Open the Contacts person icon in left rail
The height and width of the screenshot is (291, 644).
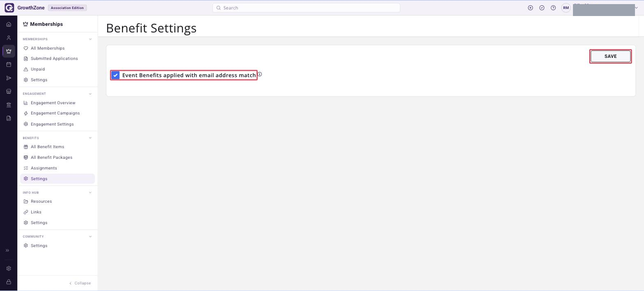[x=9, y=38]
